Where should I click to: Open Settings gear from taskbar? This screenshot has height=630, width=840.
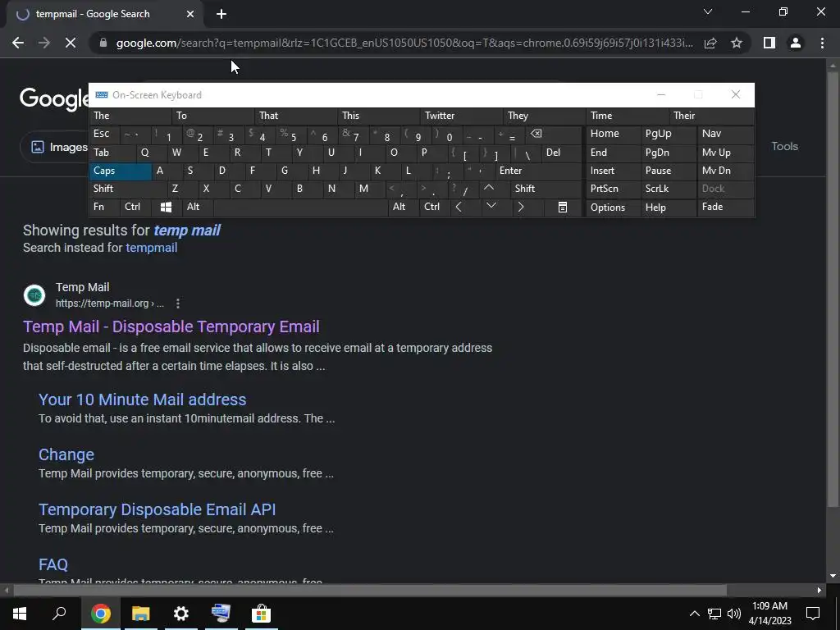181,614
